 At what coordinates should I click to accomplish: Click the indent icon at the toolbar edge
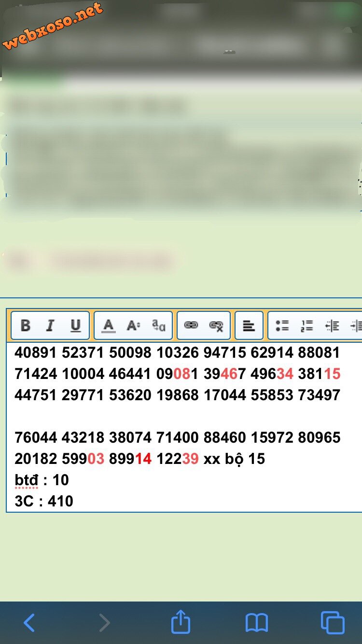coord(356,325)
